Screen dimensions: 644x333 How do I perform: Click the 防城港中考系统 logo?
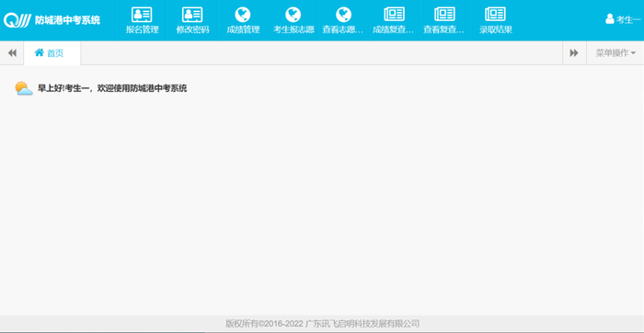pos(17,19)
